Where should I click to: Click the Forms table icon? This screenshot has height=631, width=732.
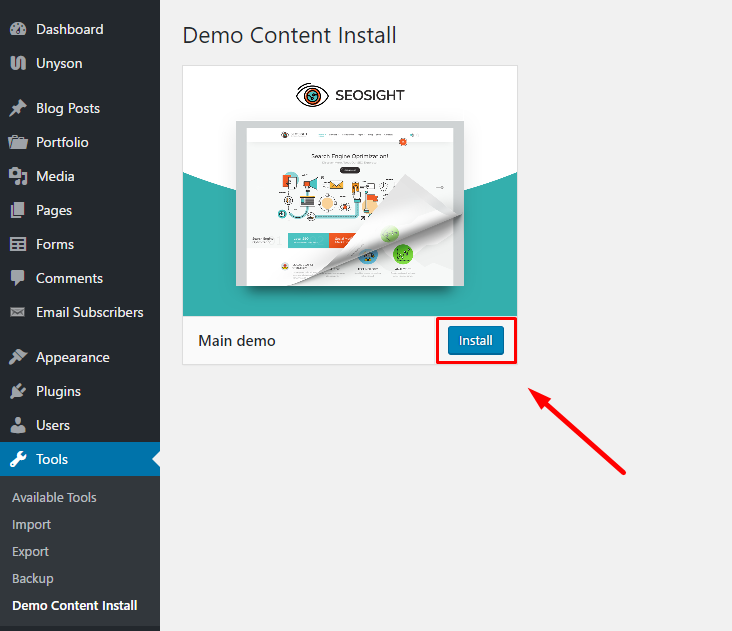pyautogui.click(x=18, y=244)
